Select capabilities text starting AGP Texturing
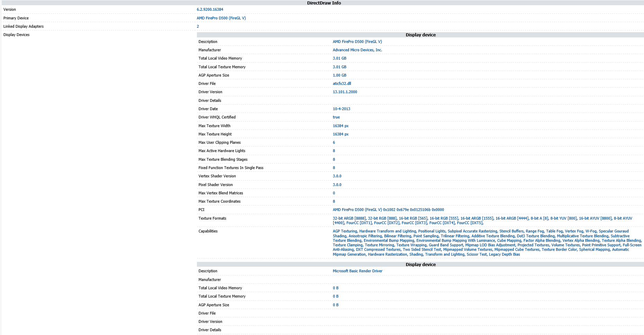644x335 pixels. pyautogui.click(x=487, y=243)
